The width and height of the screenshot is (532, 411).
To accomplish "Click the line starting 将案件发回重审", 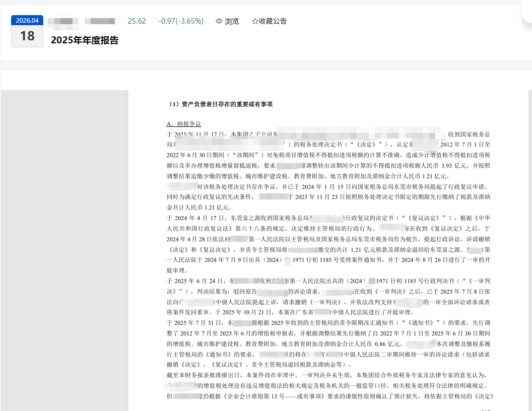I will [290, 312].
